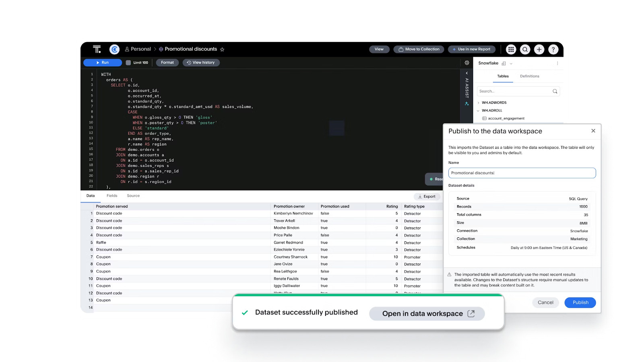This screenshot has height=362, width=644.
Task: Click the Format button
Action: click(167, 63)
